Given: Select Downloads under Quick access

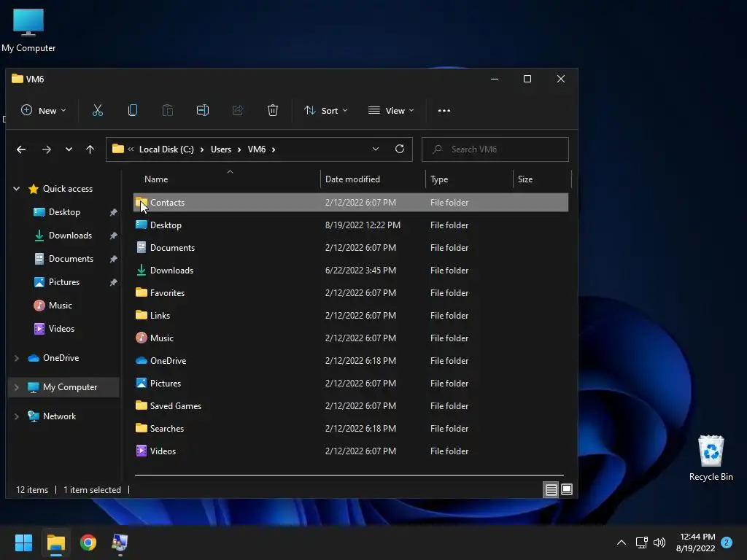Looking at the screenshot, I should pos(70,236).
